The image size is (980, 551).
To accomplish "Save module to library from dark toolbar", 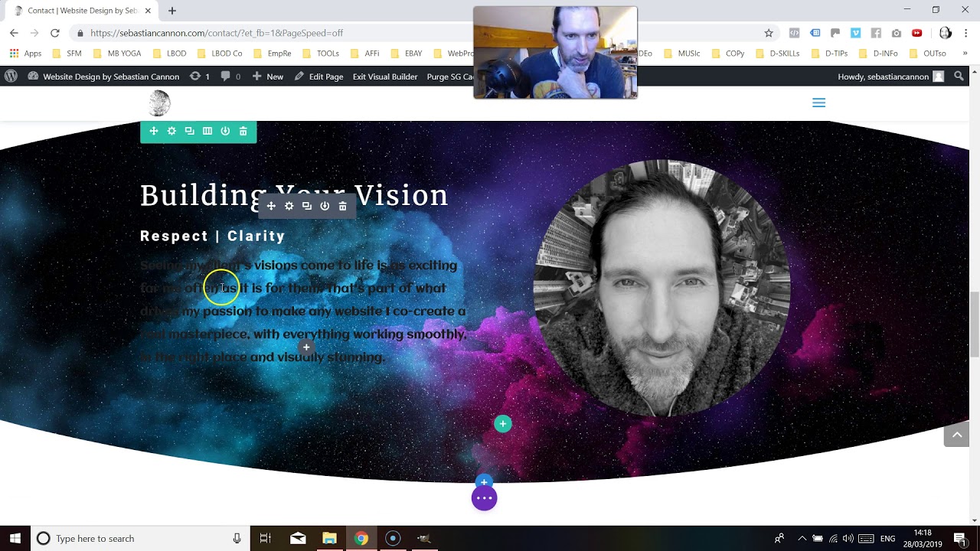I will click(x=325, y=206).
